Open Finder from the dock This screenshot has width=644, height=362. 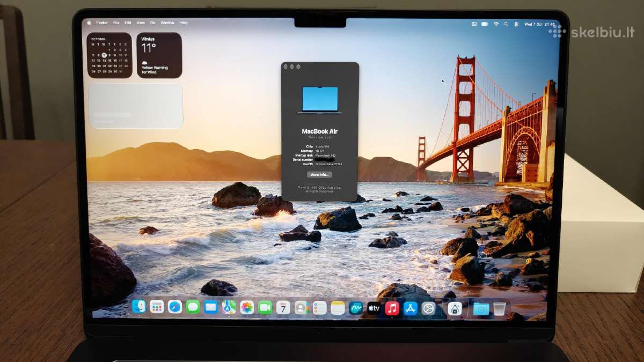[x=139, y=307]
